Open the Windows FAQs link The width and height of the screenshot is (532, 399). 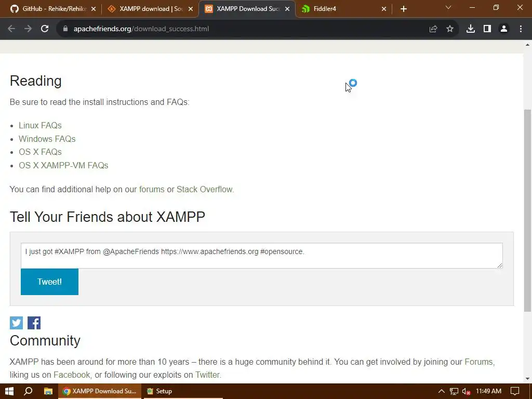click(x=47, y=139)
